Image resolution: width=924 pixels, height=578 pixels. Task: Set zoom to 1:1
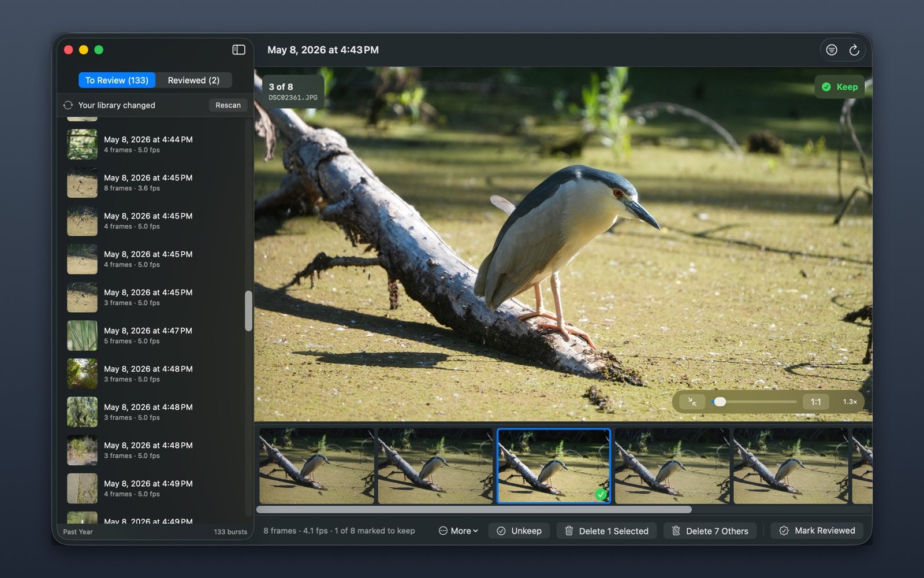pyautogui.click(x=815, y=402)
